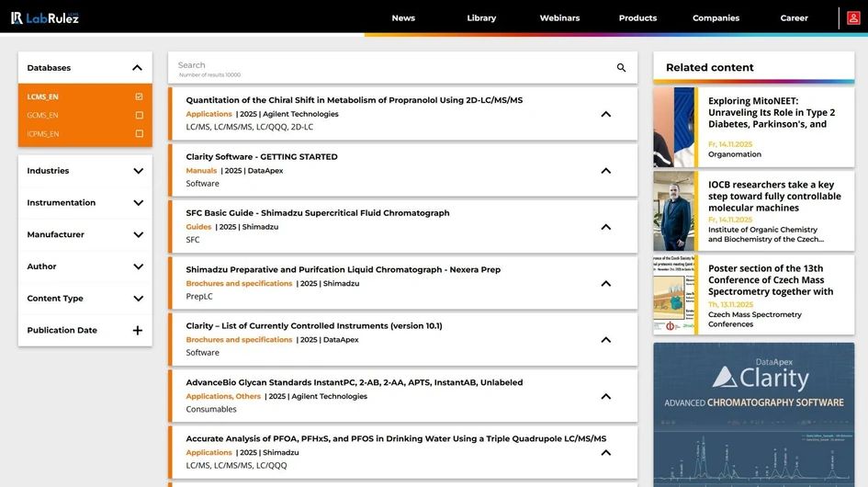Click into the Search input field
Viewport: 868px width, 487px height.
tap(386, 66)
